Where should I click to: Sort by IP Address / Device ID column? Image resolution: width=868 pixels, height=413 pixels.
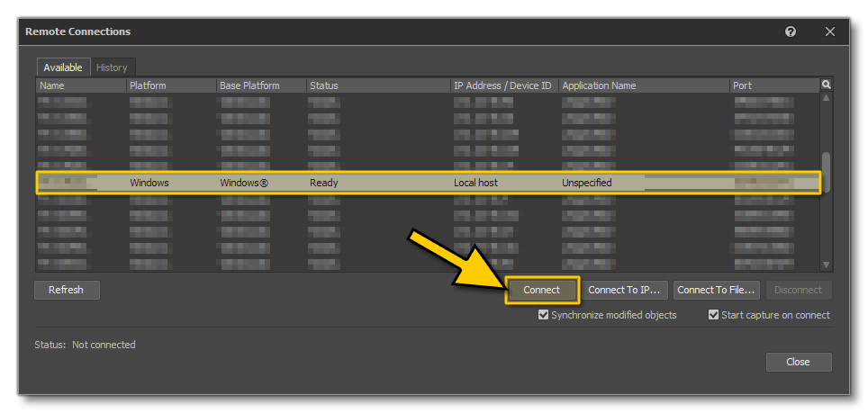tap(502, 85)
